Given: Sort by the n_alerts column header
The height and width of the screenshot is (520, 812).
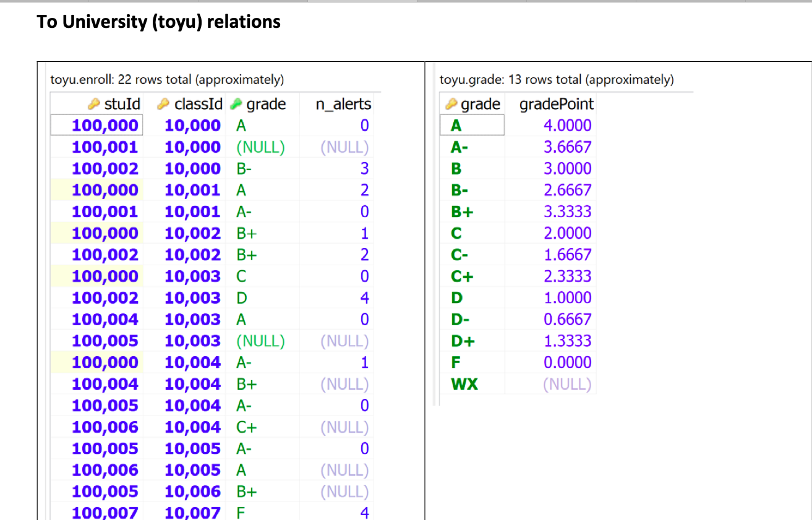Looking at the screenshot, I should tap(343, 104).
